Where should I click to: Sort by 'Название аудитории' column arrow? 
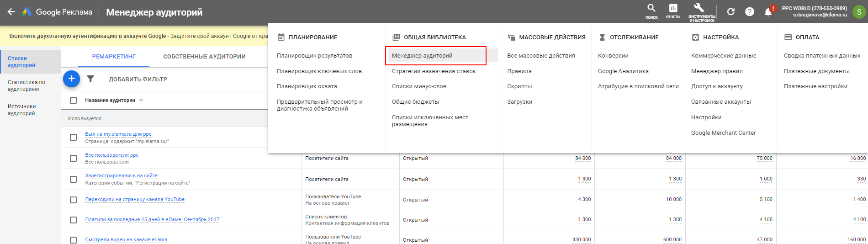[x=141, y=101]
